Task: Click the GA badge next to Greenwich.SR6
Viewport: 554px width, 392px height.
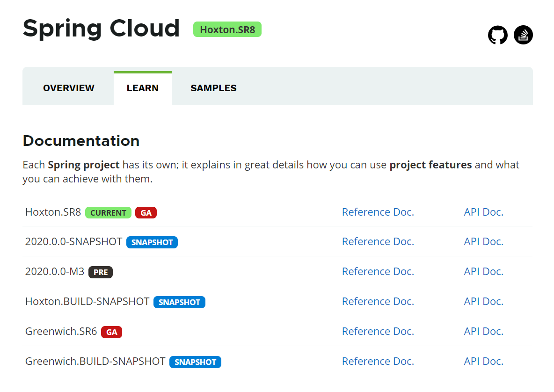Action: [111, 332]
